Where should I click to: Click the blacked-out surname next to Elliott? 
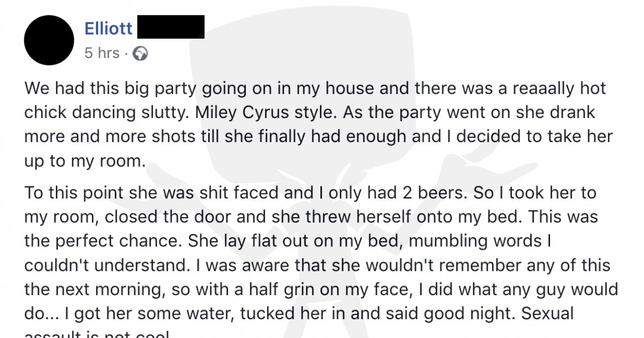point(171,27)
